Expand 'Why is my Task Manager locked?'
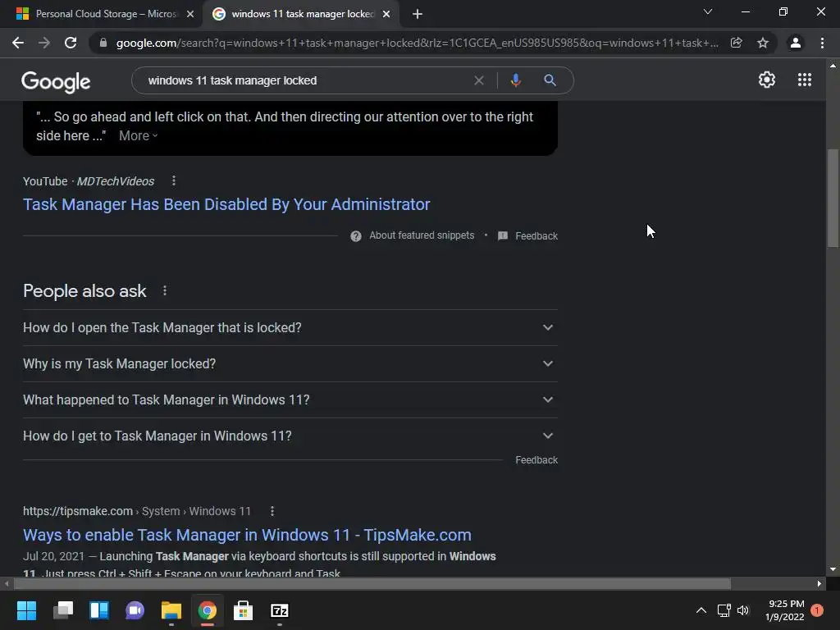Image resolution: width=840 pixels, height=630 pixels. [x=290, y=363]
